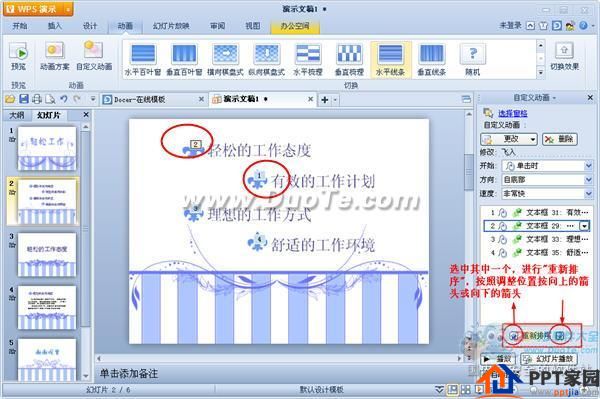Pick the 垂直线条 transition
This screenshot has width=600, height=399.
point(432,59)
